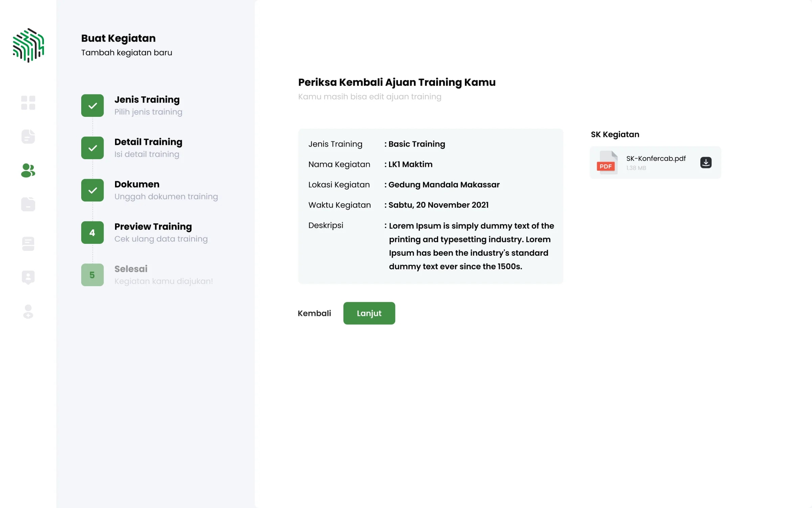Viewport: 812px width, 508px height.
Task: Open the stacked list sidebar icon
Action: pos(28,244)
